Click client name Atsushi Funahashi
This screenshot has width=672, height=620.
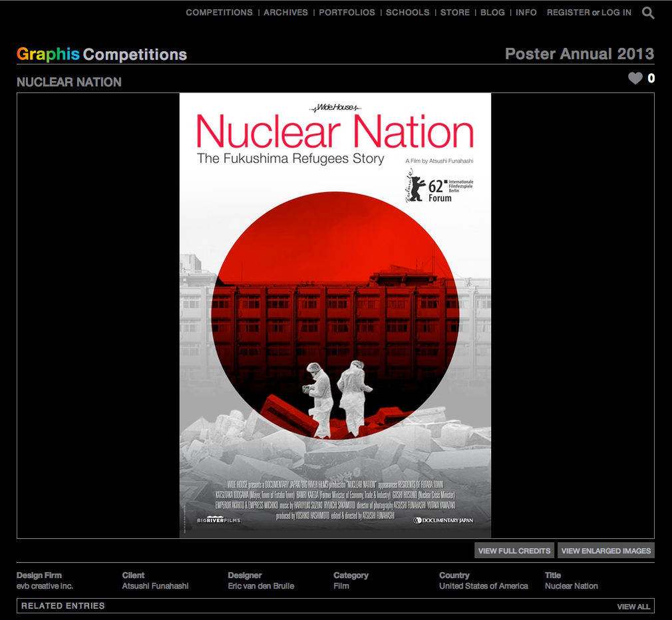[155, 585]
